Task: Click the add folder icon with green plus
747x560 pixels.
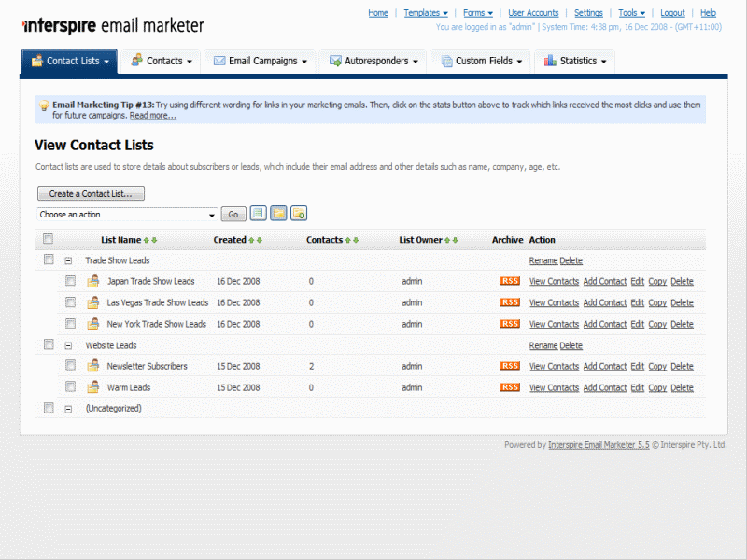Action: pos(299,214)
